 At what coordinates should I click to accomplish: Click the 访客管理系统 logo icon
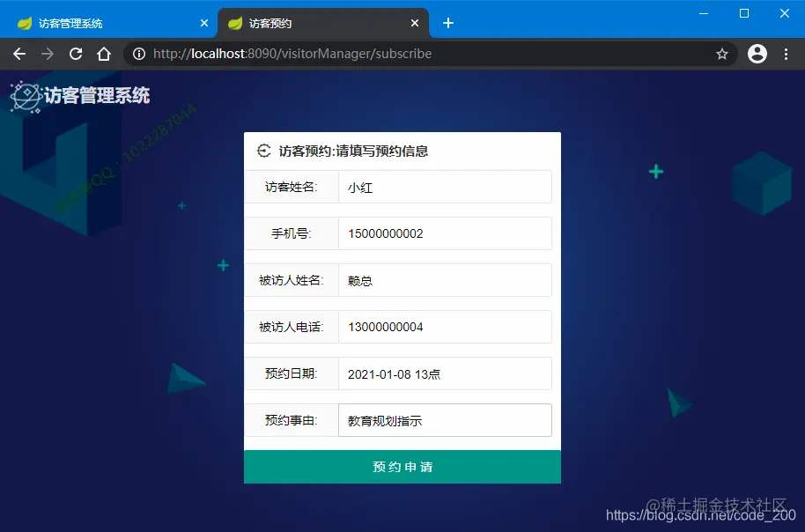point(25,94)
